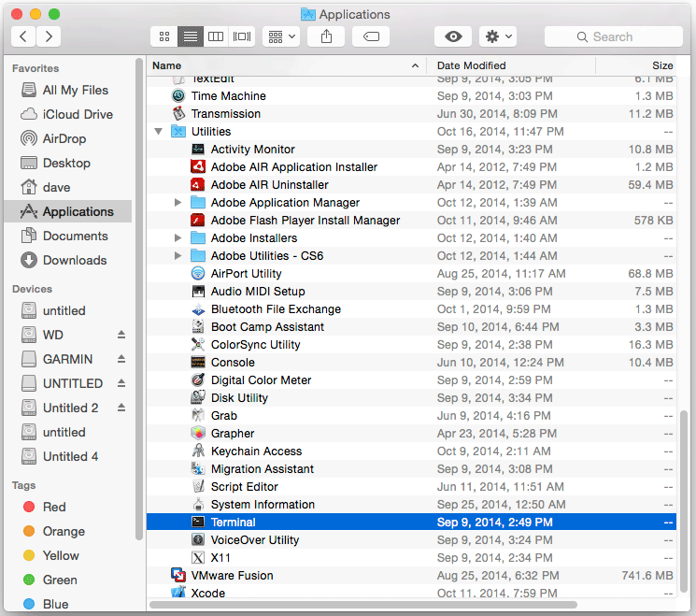Open Downloads in the sidebar

click(68, 260)
